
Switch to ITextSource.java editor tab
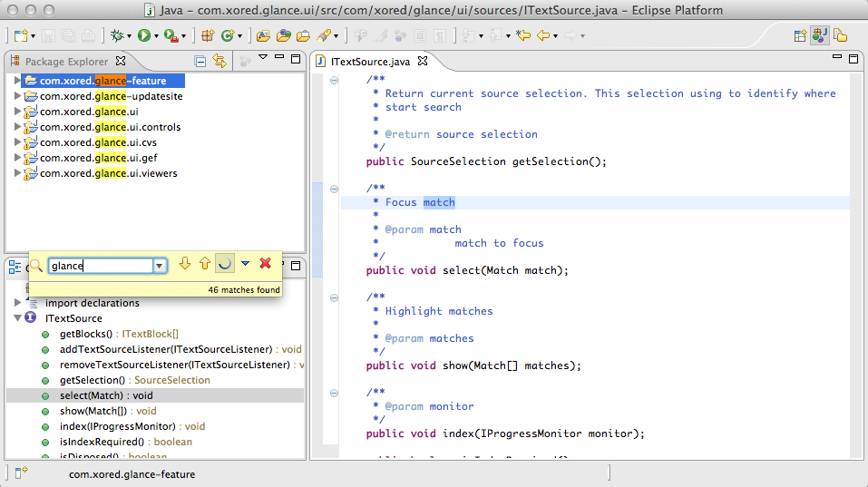tap(370, 62)
